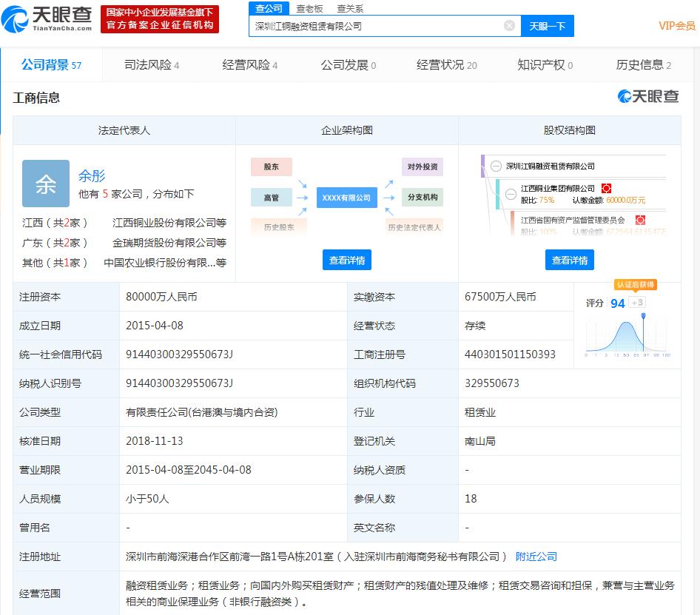This screenshot has height=615, width=700.
Task: Click the 认证后获得 badge
Action: coord(636,284)
